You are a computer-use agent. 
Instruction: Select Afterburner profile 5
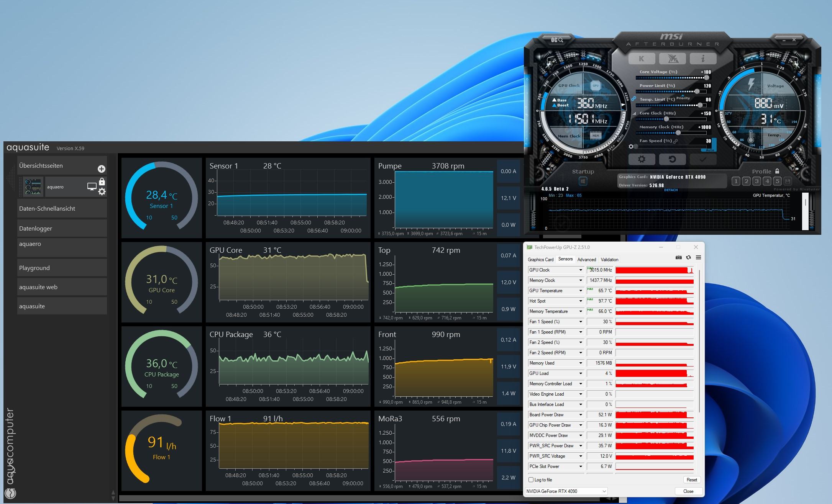[777, 181]
